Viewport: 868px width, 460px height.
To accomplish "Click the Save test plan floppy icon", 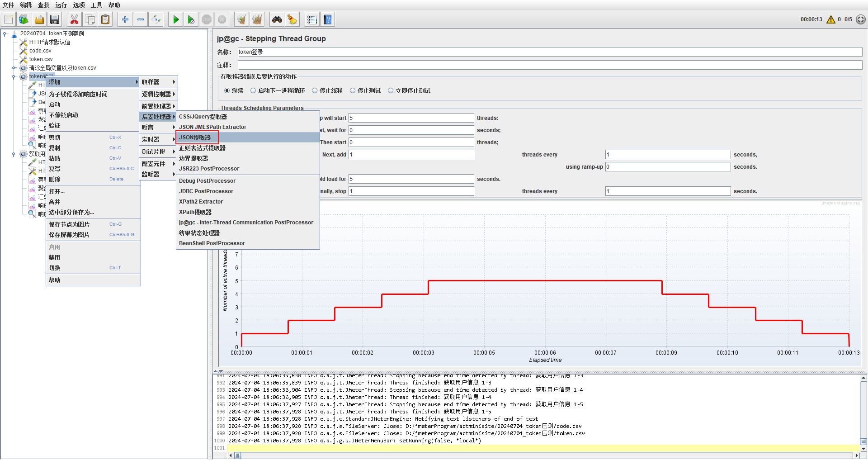I will click(x=55, y=19).
